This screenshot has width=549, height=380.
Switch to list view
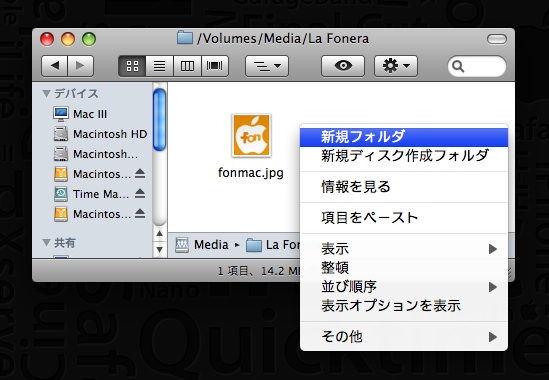pyautogui.click(x=160, y=65)
